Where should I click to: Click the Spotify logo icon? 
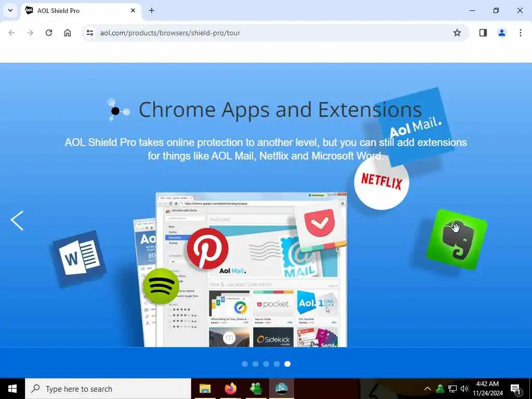point(161,286)
